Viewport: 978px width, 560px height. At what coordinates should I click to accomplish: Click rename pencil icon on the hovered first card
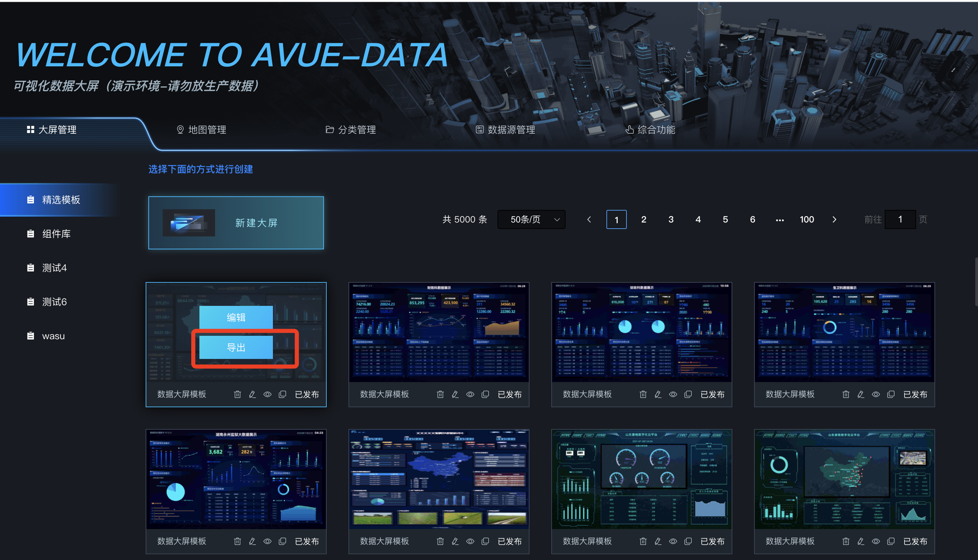click(x=252, y=394)
